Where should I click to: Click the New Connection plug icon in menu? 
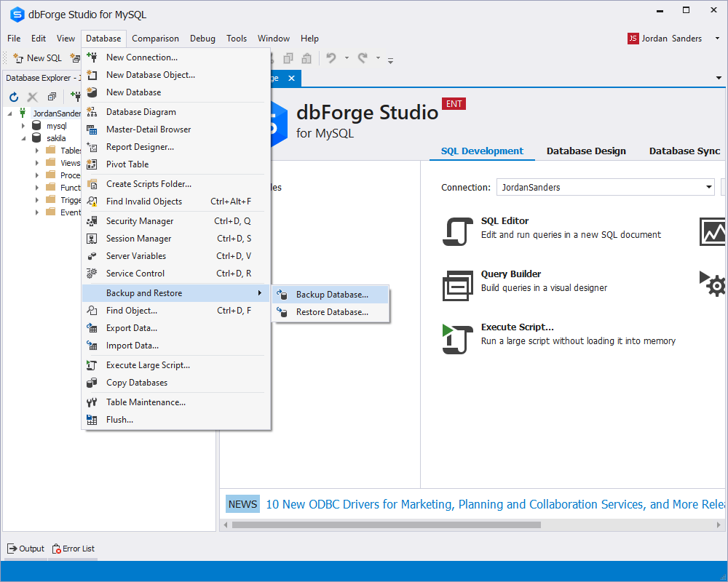(92, 57)
